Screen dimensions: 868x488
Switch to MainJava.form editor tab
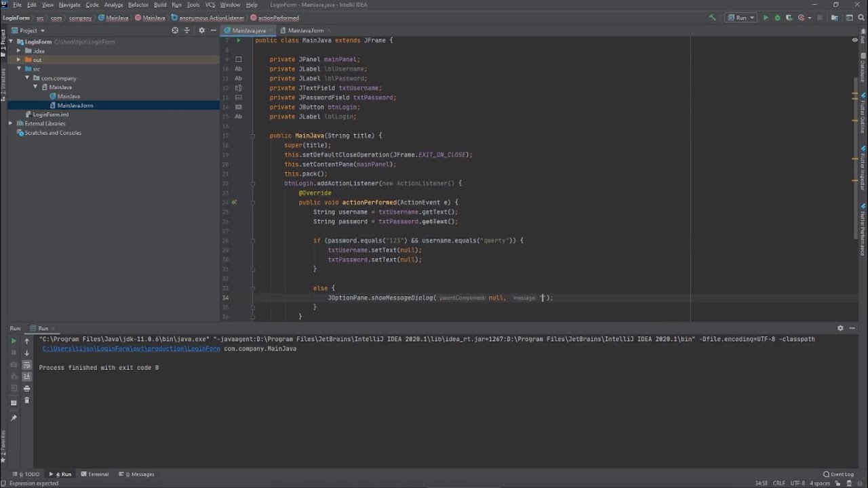coord(305,30)
